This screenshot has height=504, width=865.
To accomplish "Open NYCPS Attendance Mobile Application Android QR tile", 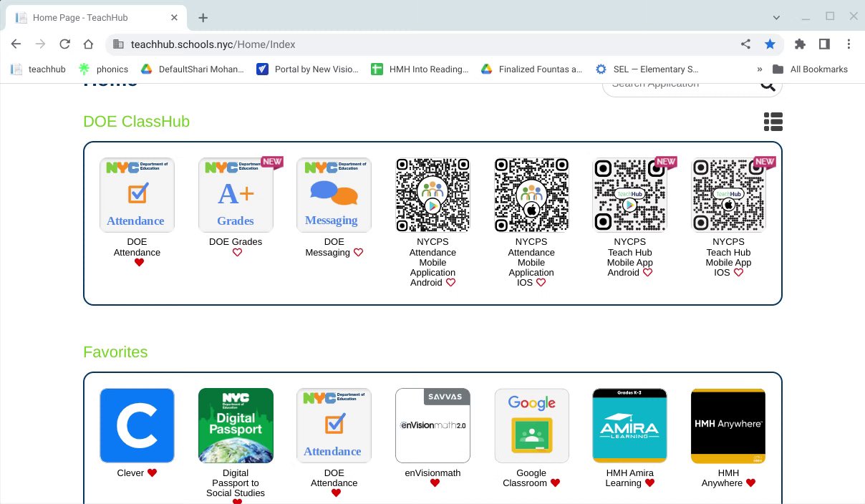I will coord(432,195).
